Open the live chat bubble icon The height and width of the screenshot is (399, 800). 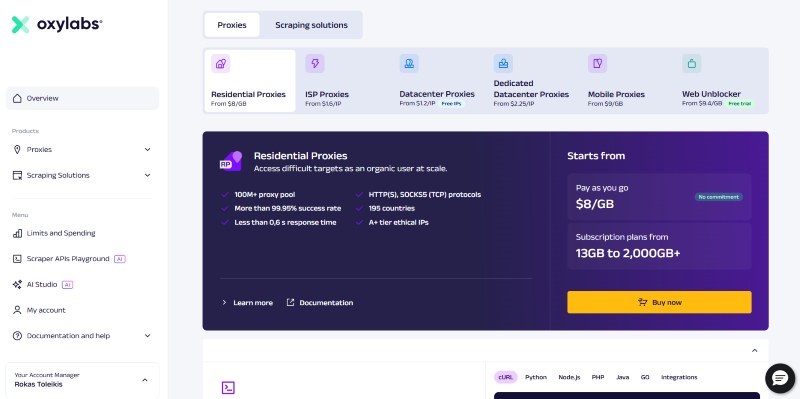coord(780,378)
